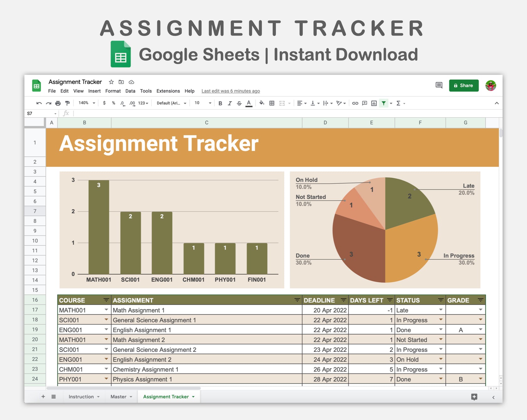Open the Text color selector
527x420 pixels.
point(248,103)
